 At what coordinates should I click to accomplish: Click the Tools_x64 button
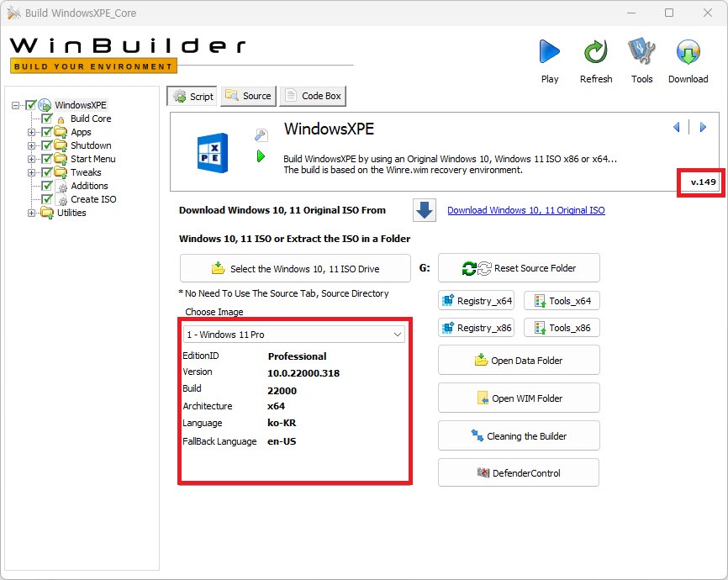pos(562,301)
